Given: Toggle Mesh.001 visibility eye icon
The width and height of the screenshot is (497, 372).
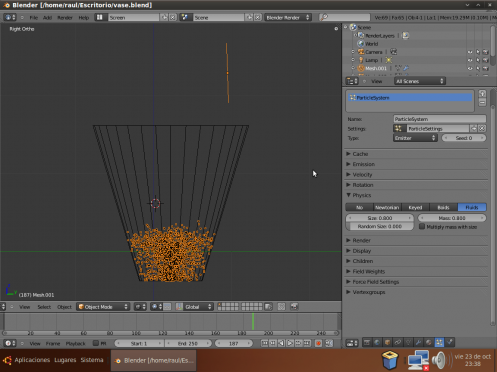Looking at the screenshot, I should (x=470, y=68).
